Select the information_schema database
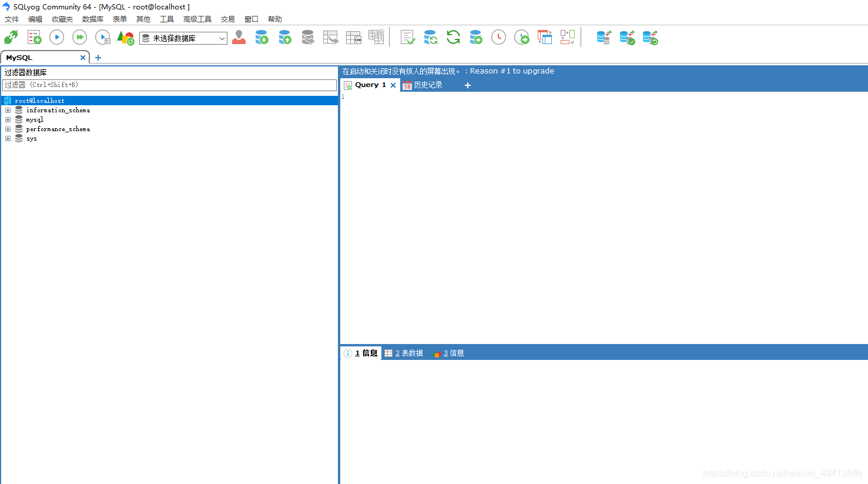Screen dimensions: 868x484 (x=58, y=110)
